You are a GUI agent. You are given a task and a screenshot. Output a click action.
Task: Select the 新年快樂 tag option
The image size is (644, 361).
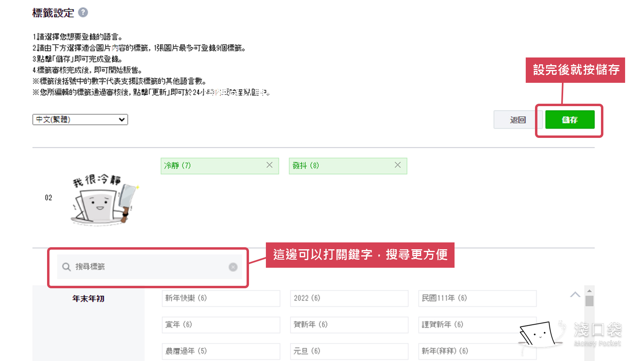click(220, 298)
